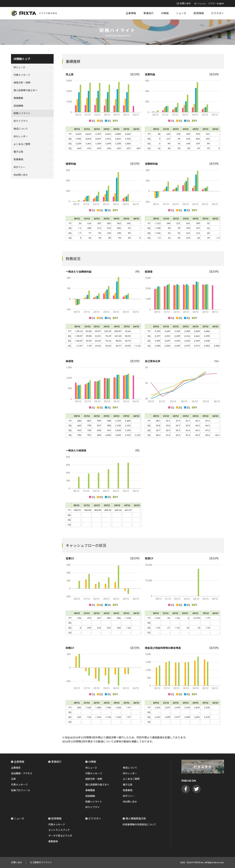Open 事業紹介 in the top navigation

tap(149, 13)
